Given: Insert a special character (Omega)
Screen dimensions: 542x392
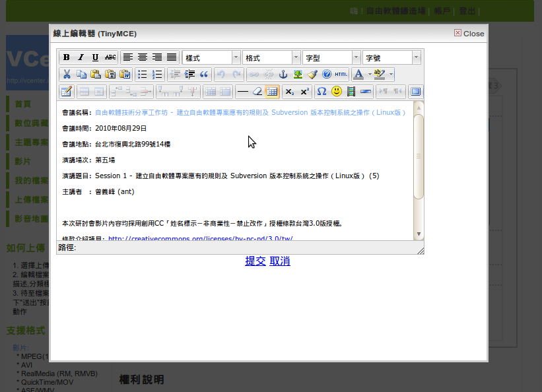Looking at the screenshot, I should (x=322, y=92).
